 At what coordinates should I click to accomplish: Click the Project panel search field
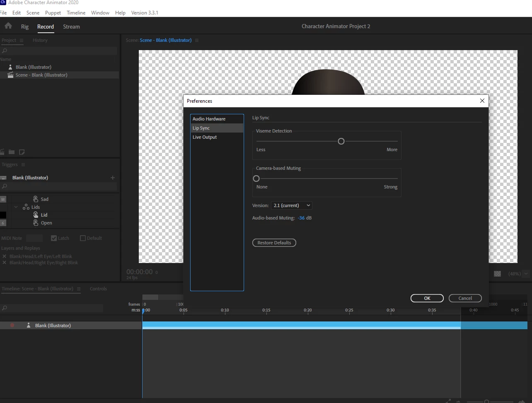click(x=58, y=51)
